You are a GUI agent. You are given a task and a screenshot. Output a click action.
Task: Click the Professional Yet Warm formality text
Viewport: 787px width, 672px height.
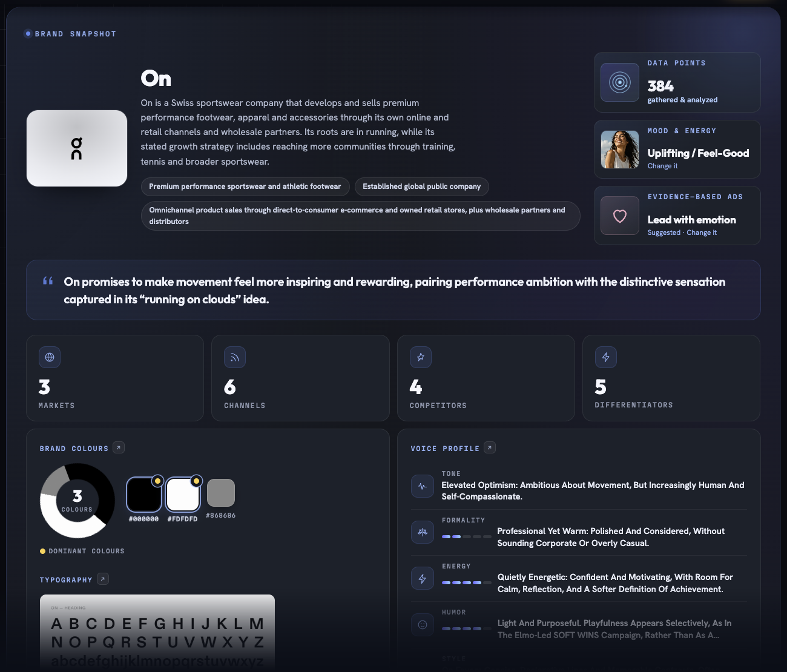coord(611,537)
